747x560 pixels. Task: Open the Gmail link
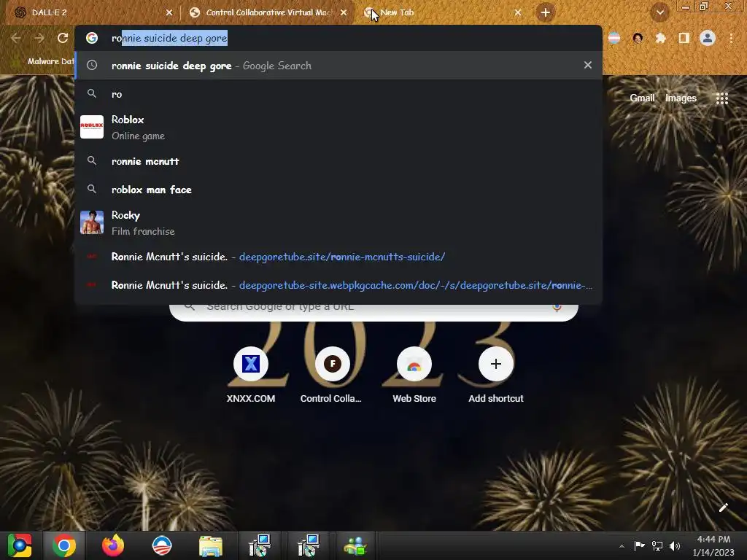pyautogui.click(x=642, y=98)
